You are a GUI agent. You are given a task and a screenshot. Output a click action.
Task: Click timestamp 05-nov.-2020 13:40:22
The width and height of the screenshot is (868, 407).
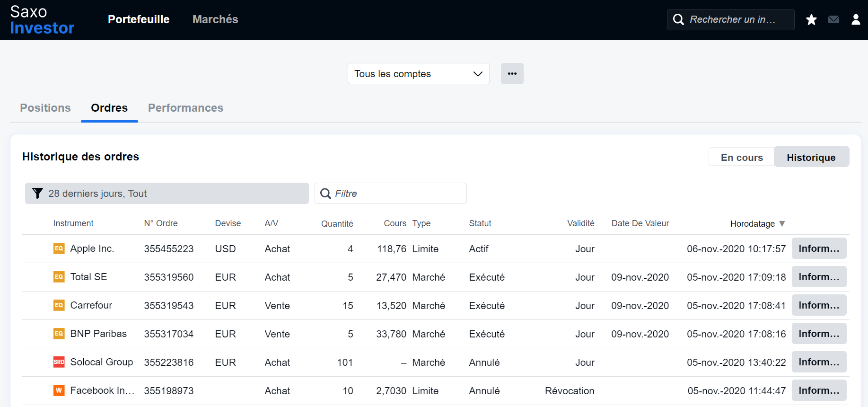click(736, 363)
